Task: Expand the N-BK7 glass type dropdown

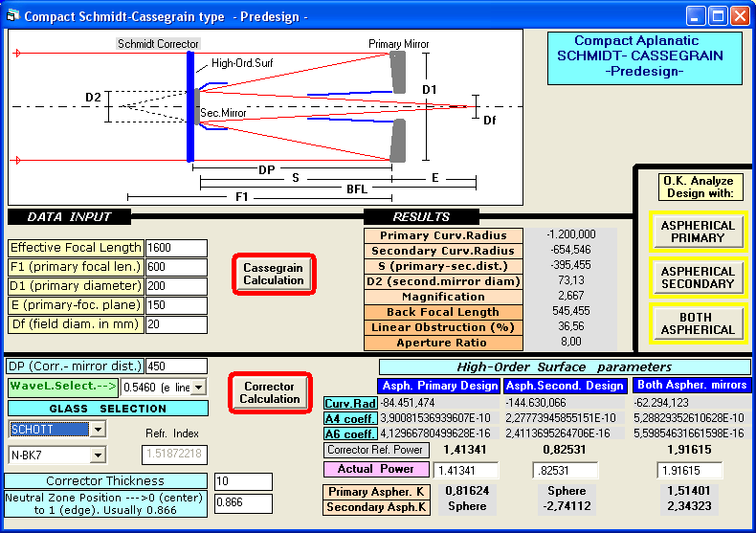Action: 98,455
